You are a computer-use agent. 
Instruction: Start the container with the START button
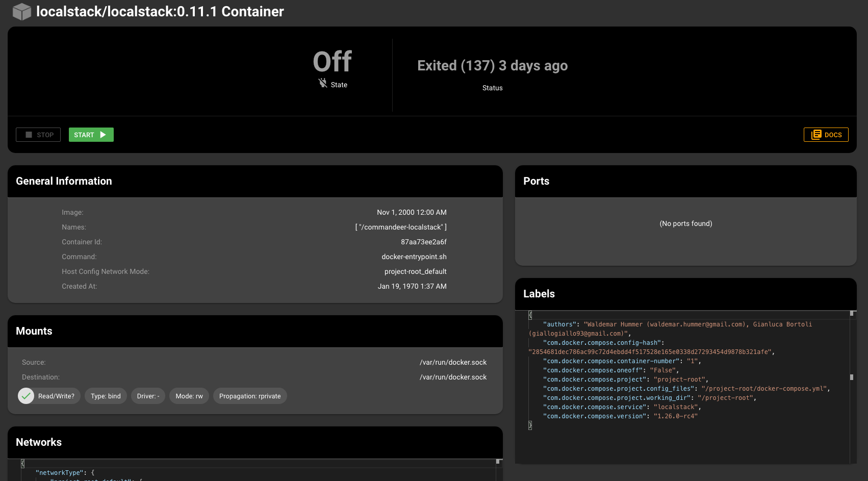[x=91, y=135]
